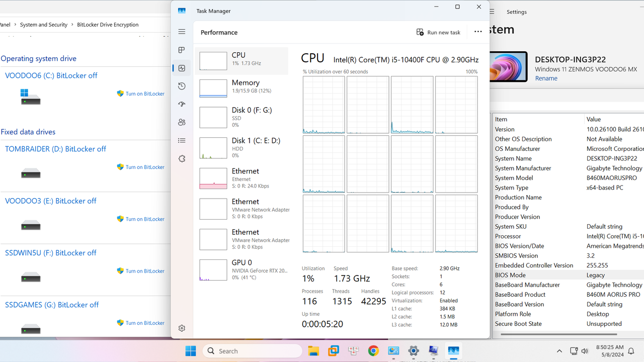
Task: Click Rename link in Settings window
Action: (x=546, y=78)
